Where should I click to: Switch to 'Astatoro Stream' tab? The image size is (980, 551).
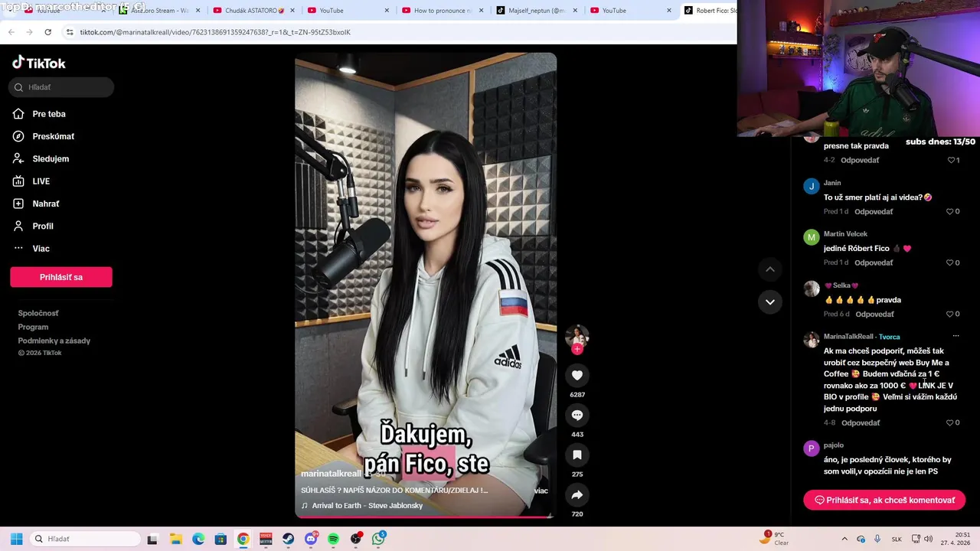[x=159, y=11]
